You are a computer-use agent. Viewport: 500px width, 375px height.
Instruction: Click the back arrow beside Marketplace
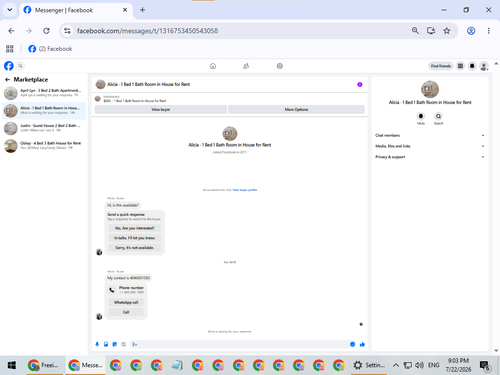(7, 79)
